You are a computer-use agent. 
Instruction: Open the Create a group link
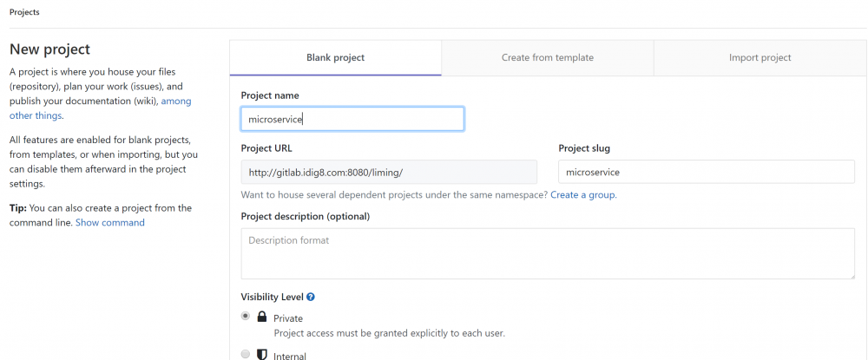[x=583, y=194]
